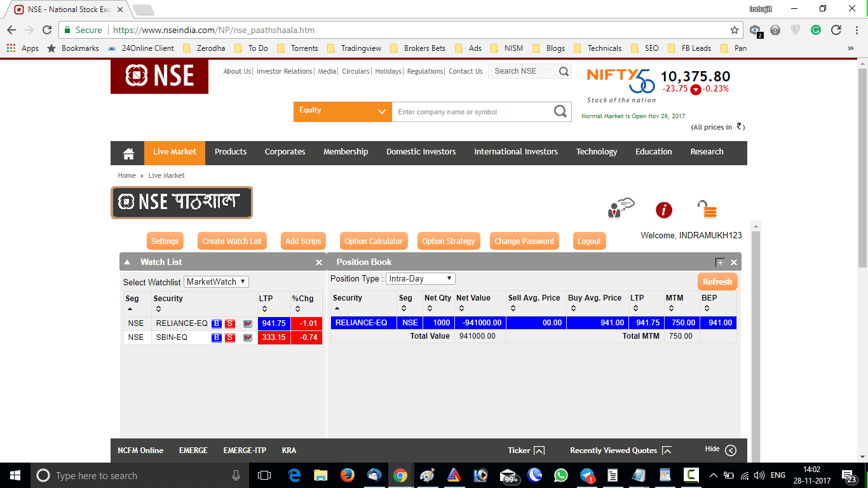868x488 pixels.
Task: Open the Live Market menu
Action: (x=175, y=152)
